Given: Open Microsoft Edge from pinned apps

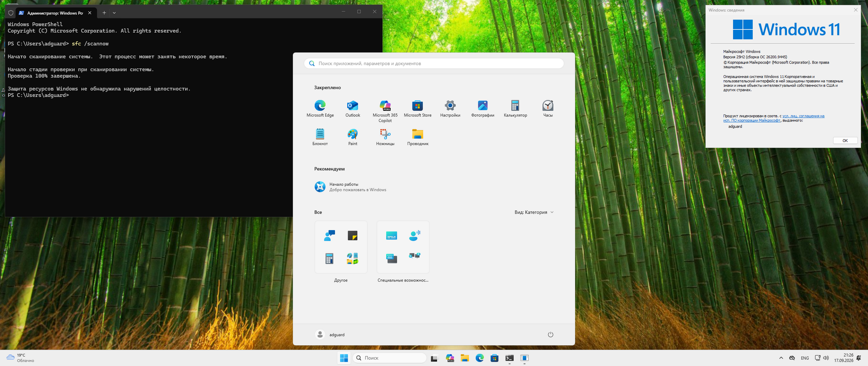Looking at the screenshot, I should 320,109.
